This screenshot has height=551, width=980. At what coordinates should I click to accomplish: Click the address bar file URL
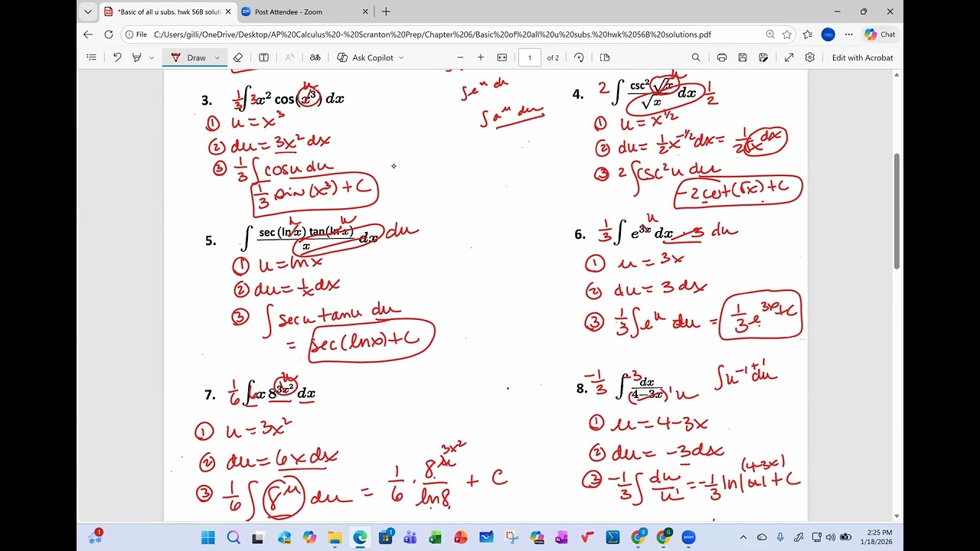432,34
